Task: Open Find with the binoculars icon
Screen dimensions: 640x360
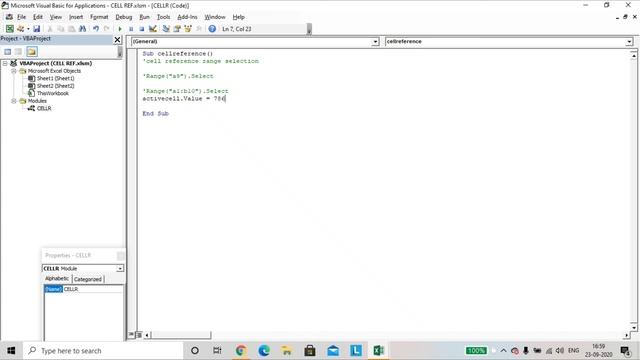Action: pyautogui.click(x=82, y=29)
